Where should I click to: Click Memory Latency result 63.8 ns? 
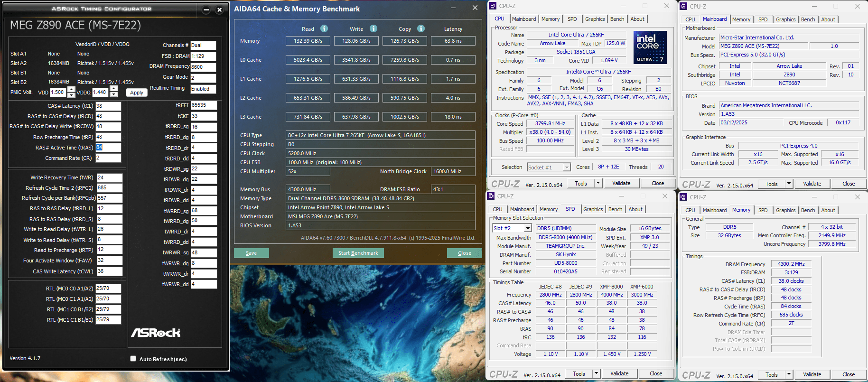453,41
